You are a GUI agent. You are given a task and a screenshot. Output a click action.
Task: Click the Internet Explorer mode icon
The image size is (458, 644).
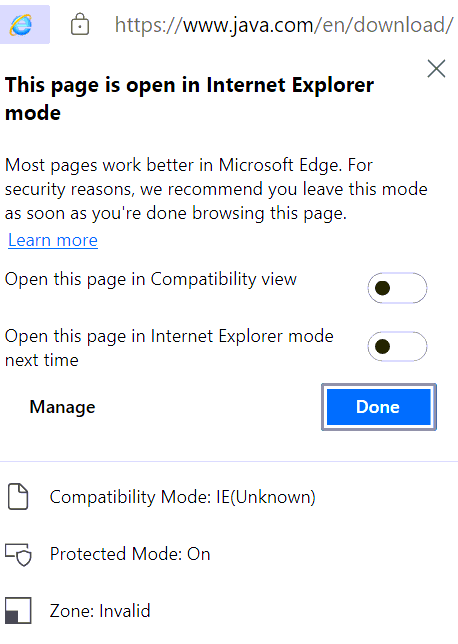(23, 24)
